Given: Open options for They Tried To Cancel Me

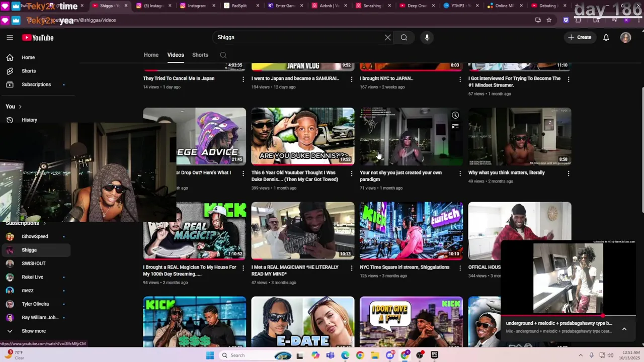Looking at the screenshot, I should (243, 79).
